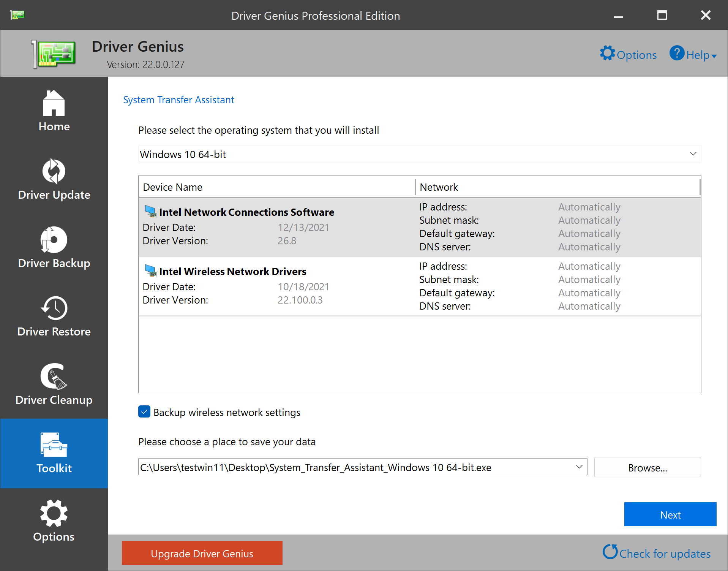Maximize the Driver Genius window
Image resolution: width=728 pixels, height=571 pixels.
pyautogui.click(x=662, y=15)
